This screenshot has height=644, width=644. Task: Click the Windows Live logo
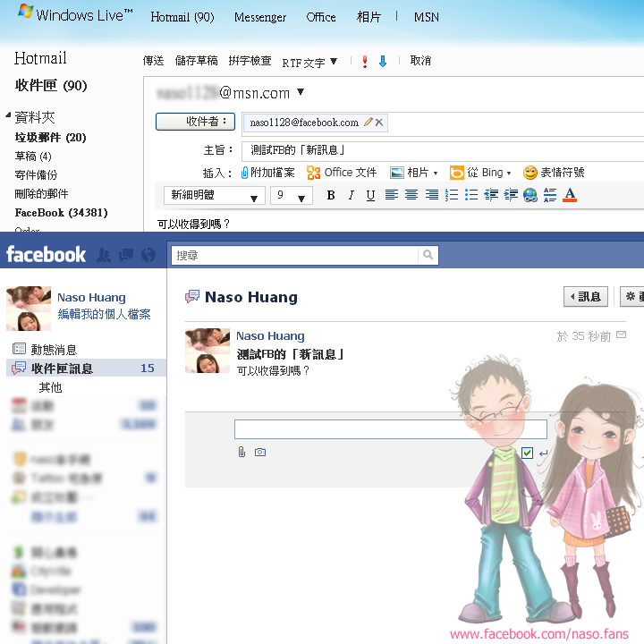click(75, 15)
